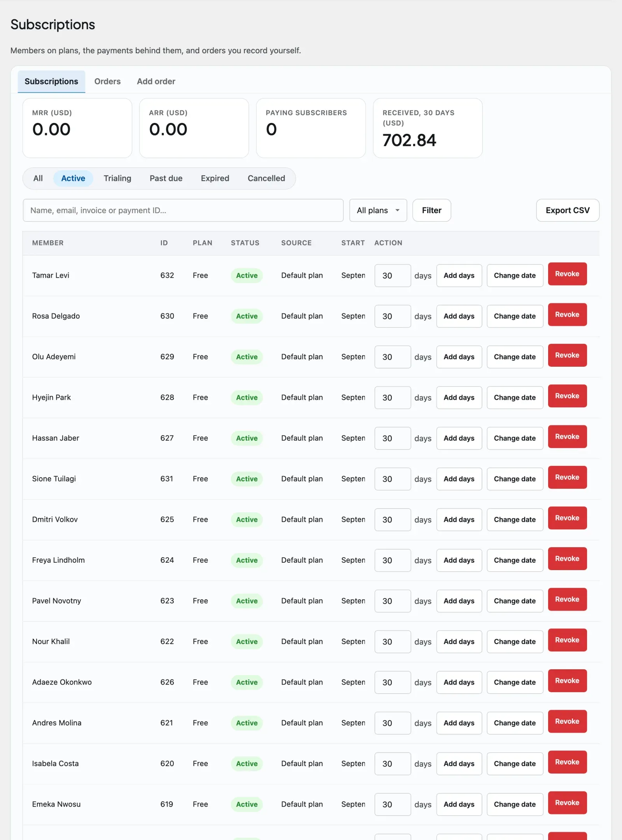Screen dimensions: 622x840
Task: Show Trialing subscriptions
Action: coord(117,178)
